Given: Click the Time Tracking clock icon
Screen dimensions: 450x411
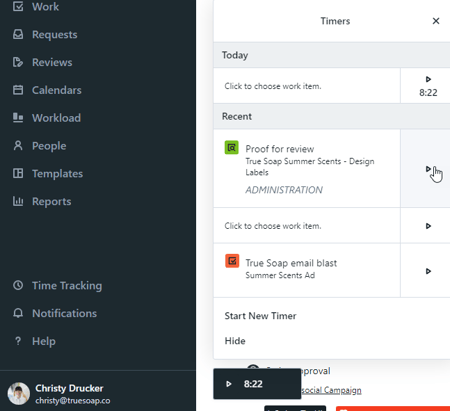Looking at the screenshot, I should point(18,285).
